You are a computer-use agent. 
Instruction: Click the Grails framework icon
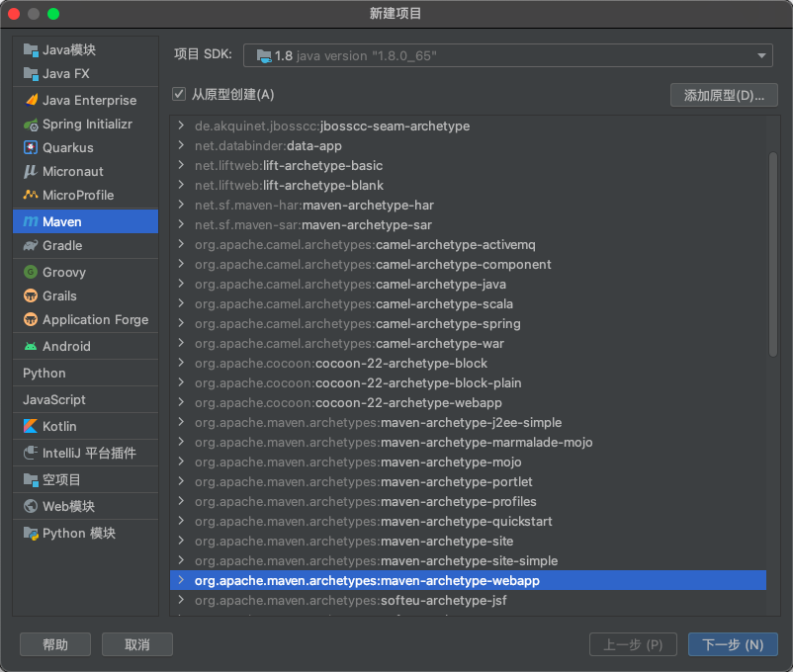(31, 295)
